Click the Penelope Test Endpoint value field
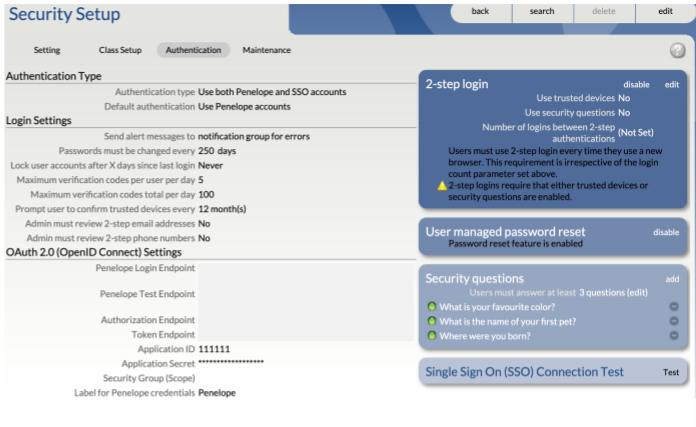The width and height of the screenshot is (696, 427). coord(306,294)
